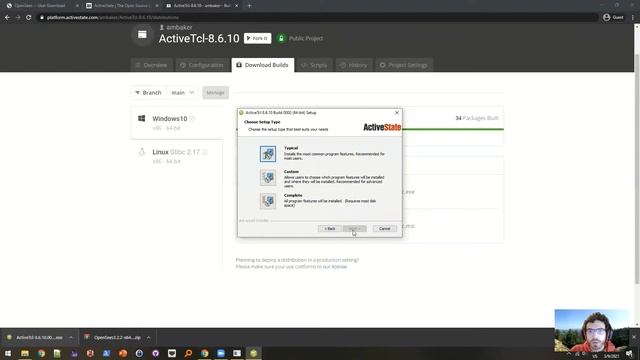The image size is (640, 360).
Task: Expand the Branch filter
Action: (x=148, y=93)
